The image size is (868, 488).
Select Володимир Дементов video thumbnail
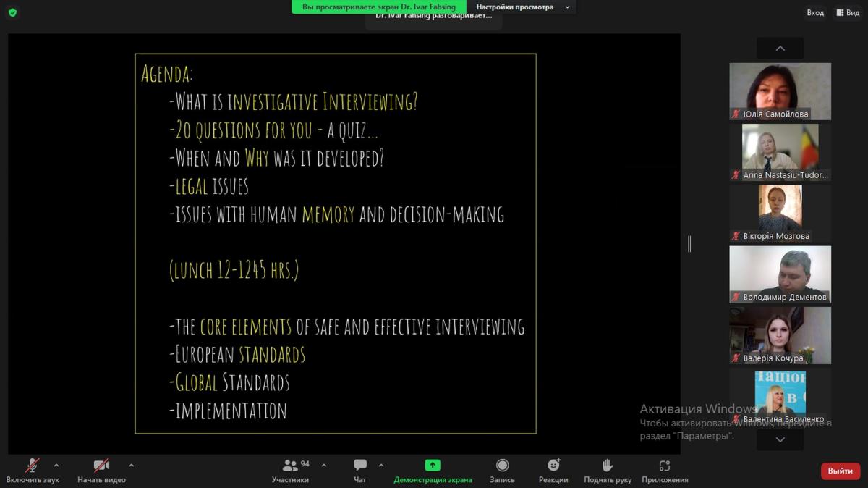pyautogui.click(x=780, y=274)
